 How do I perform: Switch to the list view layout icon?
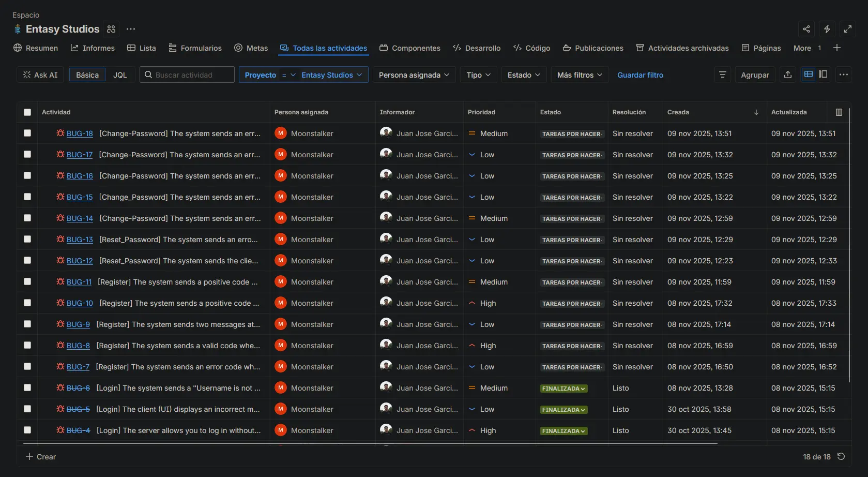[808, 74]
